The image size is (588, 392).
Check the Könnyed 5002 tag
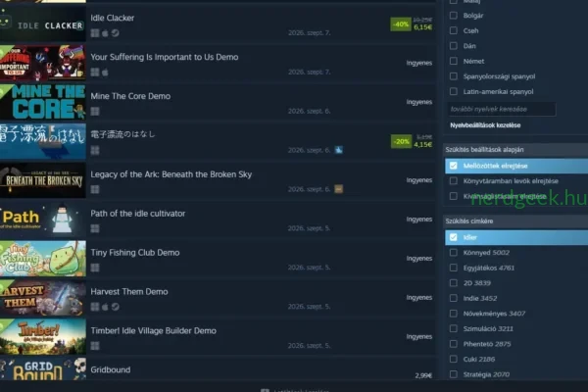[x=454, y=253]
